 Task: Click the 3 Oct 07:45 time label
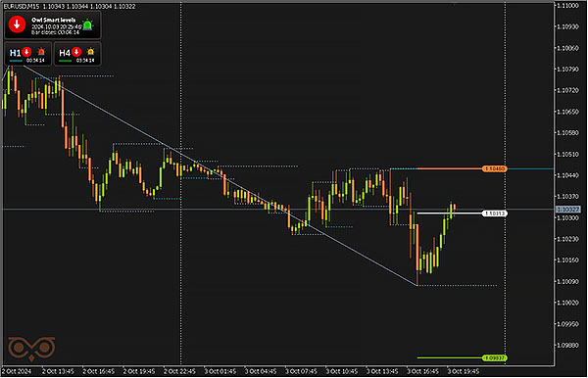coord(301,371)
